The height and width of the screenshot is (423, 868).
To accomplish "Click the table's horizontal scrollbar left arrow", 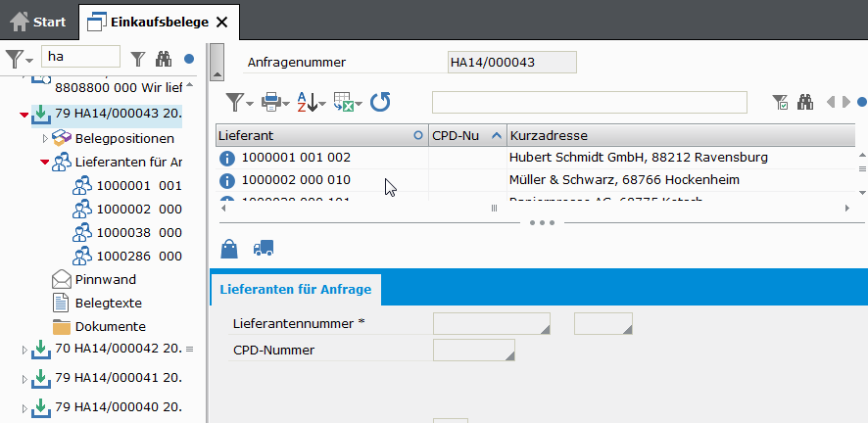I will click(223, 209).
